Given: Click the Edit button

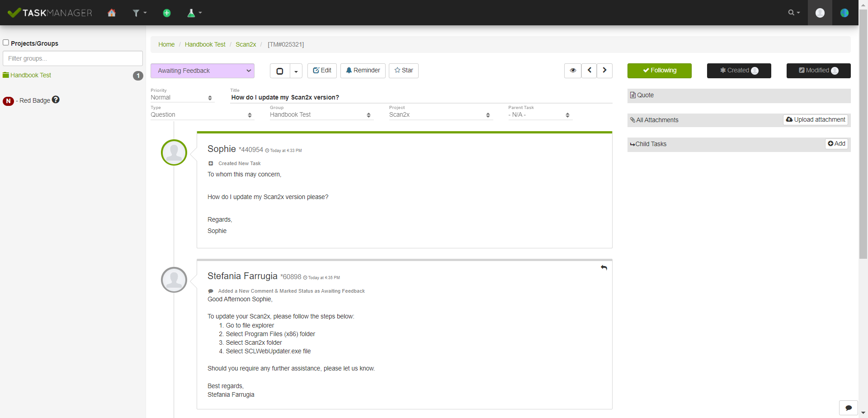Looking at the screenshot, I should 322,71.
